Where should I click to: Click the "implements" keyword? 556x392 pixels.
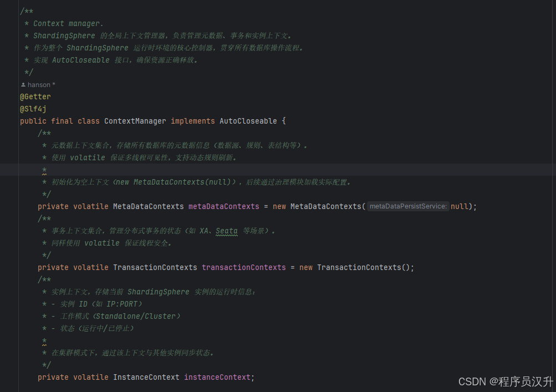(x=192, y=121)
